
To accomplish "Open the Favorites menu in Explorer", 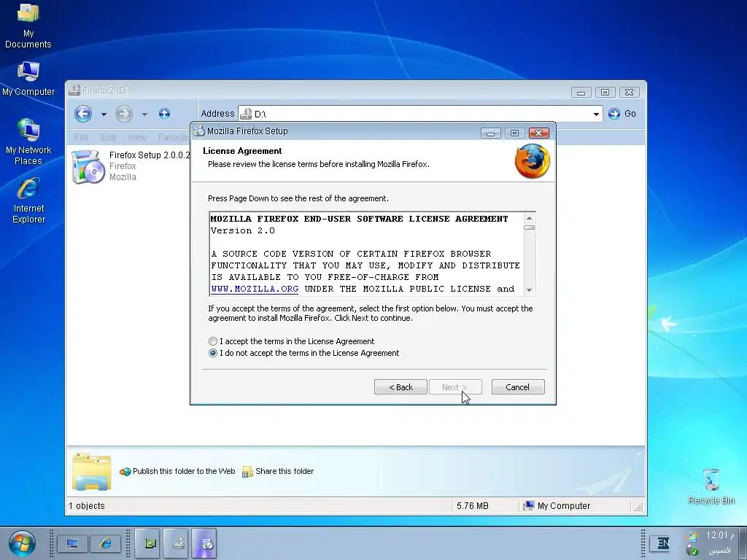I will [174, 138].
